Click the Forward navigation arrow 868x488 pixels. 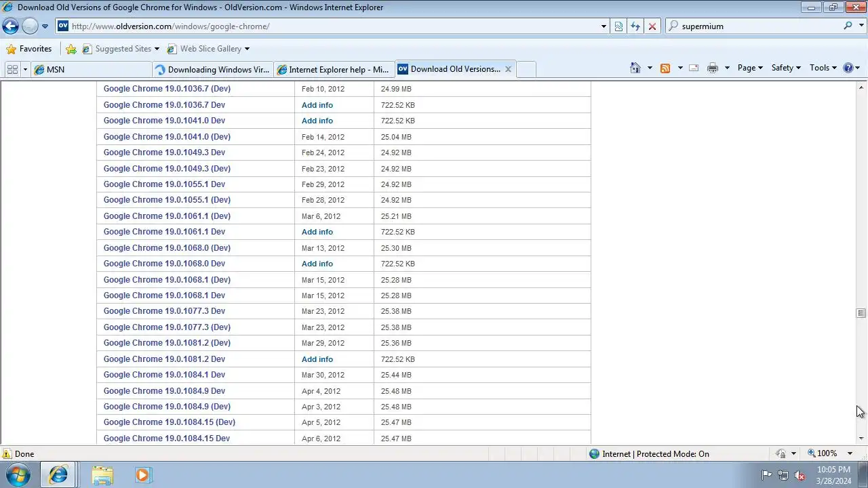tap(30, 26)
